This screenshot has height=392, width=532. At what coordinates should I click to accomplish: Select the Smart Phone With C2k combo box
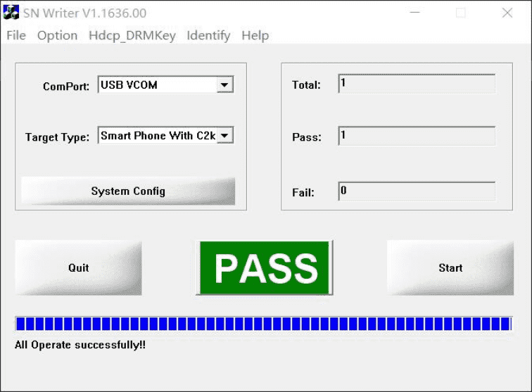pyautogui.click(x=165, y=135)
